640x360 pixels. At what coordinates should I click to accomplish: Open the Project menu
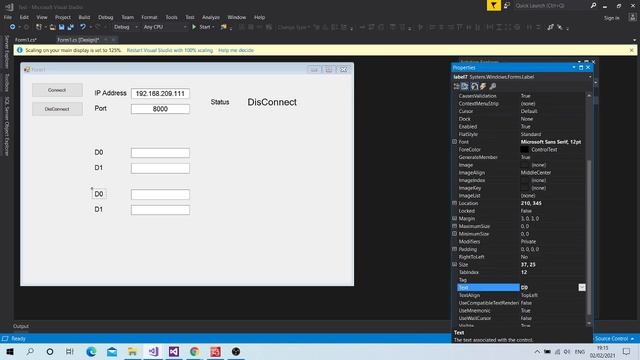click(x=63, y=17)
